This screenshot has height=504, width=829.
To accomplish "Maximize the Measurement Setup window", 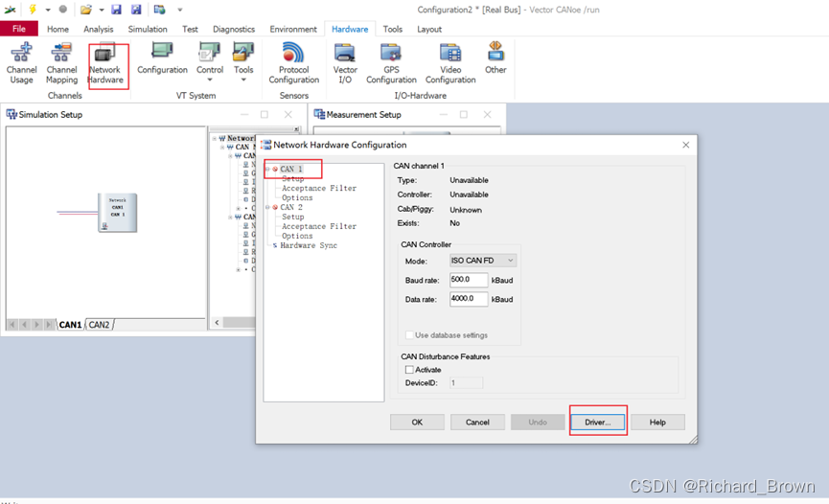I will pos(464,114).
